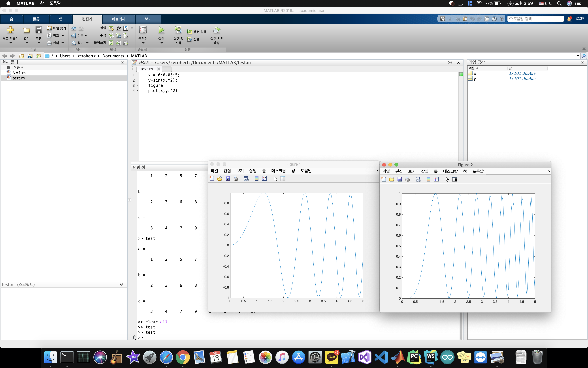Click Figure 1 New Figure icon
Screen dimensions: 588x368
tap(212, 179)
